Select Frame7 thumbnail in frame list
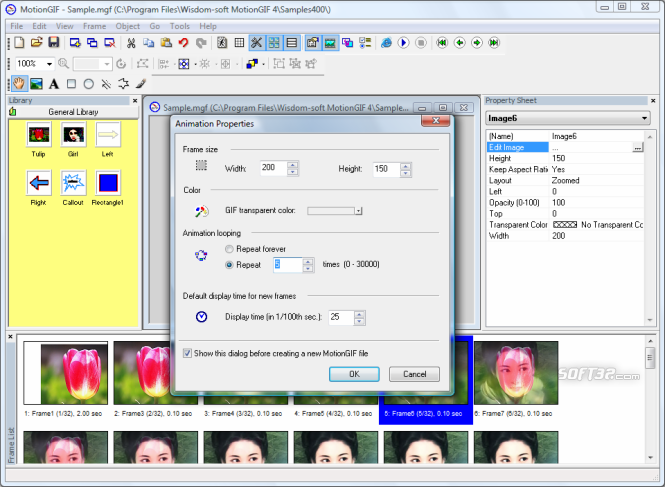Screen dimensions: 665x487 tap(516, 373)
